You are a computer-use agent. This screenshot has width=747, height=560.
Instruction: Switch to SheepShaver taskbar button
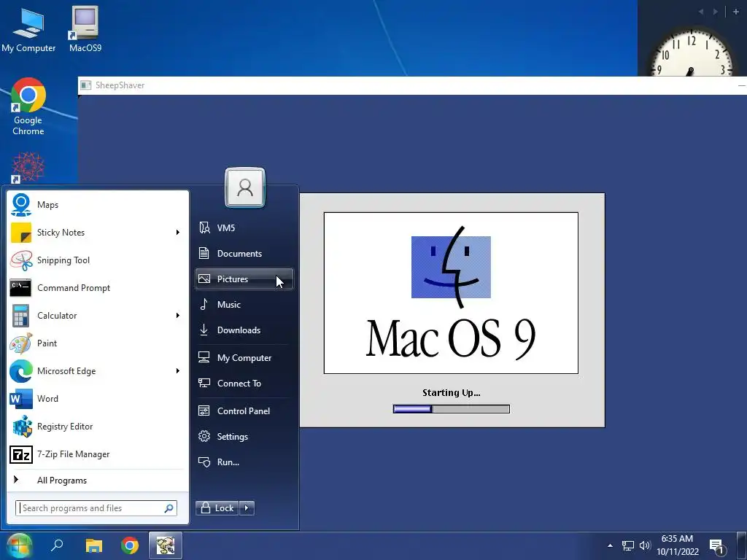(x=166, y=545)
